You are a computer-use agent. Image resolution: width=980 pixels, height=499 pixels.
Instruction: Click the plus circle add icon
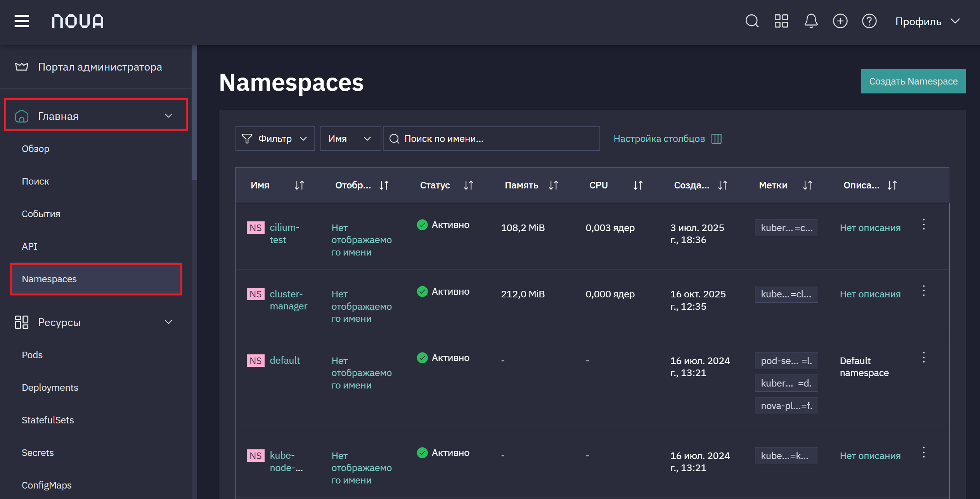840,21
